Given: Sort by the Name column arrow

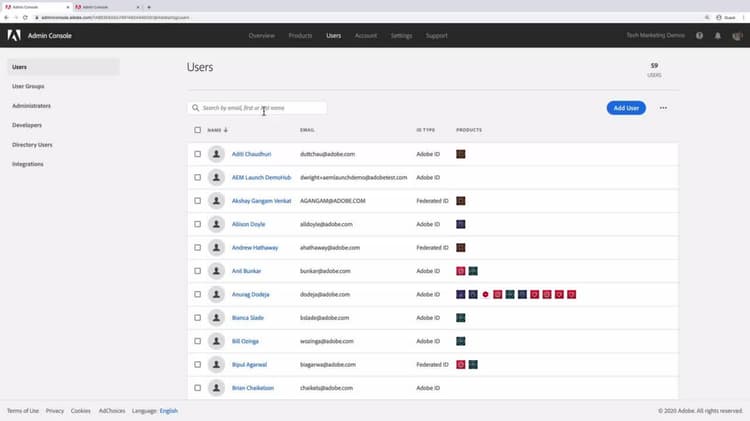Looking at the screenshot, I should pos(226,130).
